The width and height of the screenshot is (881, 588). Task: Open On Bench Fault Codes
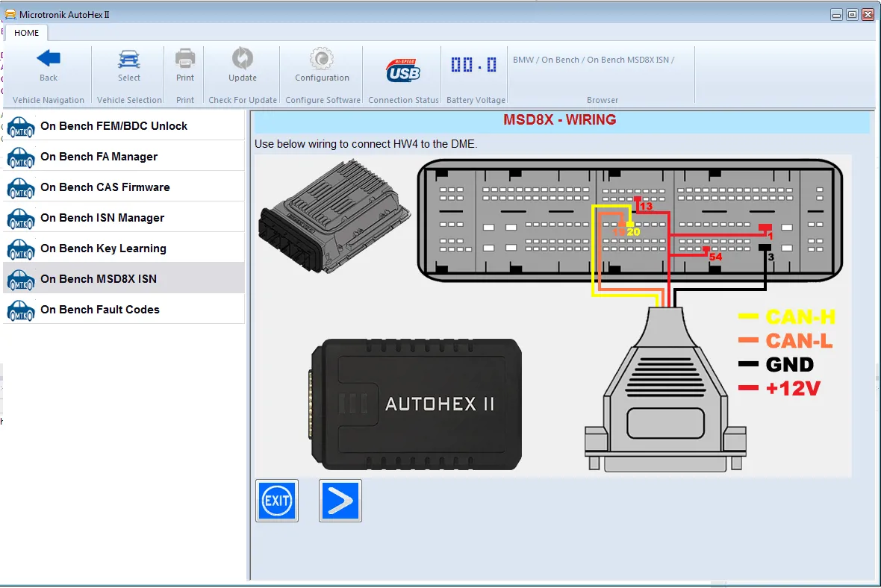(124, 310)
